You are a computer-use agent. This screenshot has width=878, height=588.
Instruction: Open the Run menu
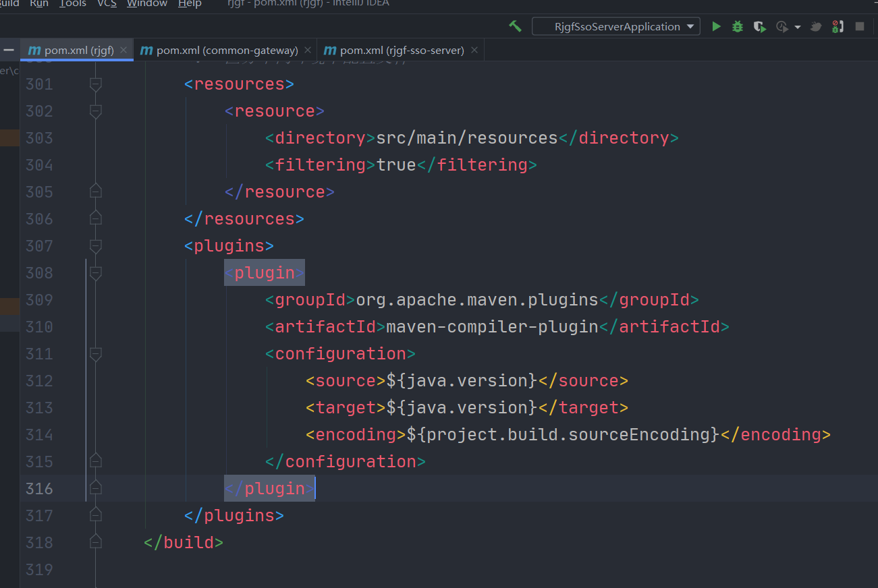click(38, 4)
